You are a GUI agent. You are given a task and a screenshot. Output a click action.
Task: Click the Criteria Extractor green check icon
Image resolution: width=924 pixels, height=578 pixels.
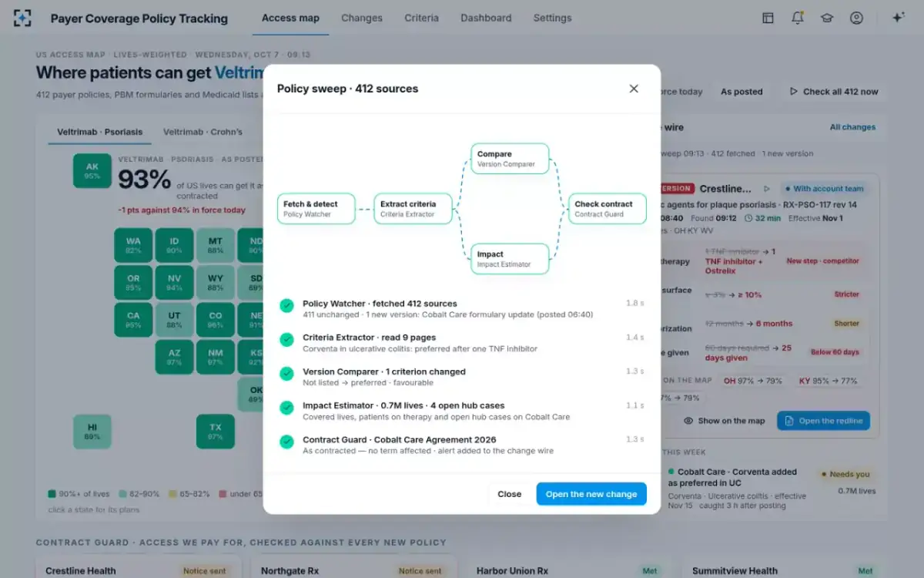coord(286,340)
